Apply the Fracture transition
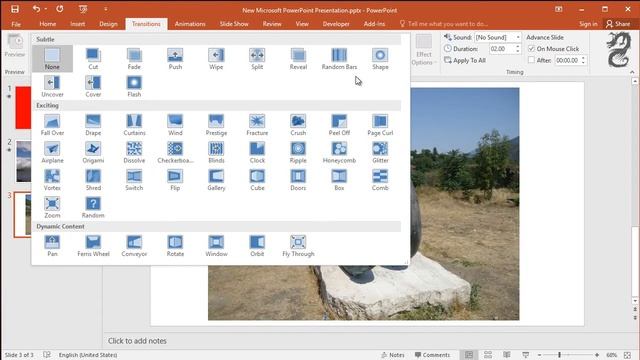640x360 pixels. point(257,125)
